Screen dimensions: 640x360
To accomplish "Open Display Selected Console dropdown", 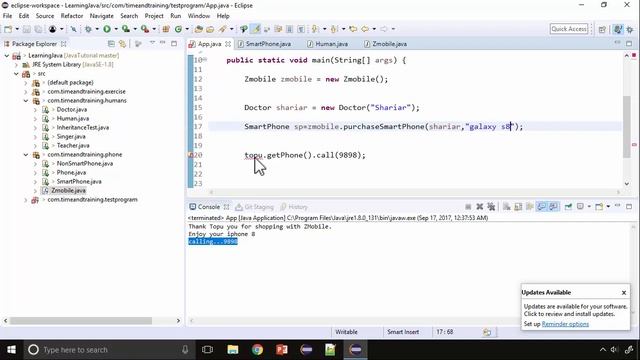I will [x=589, y=207].
